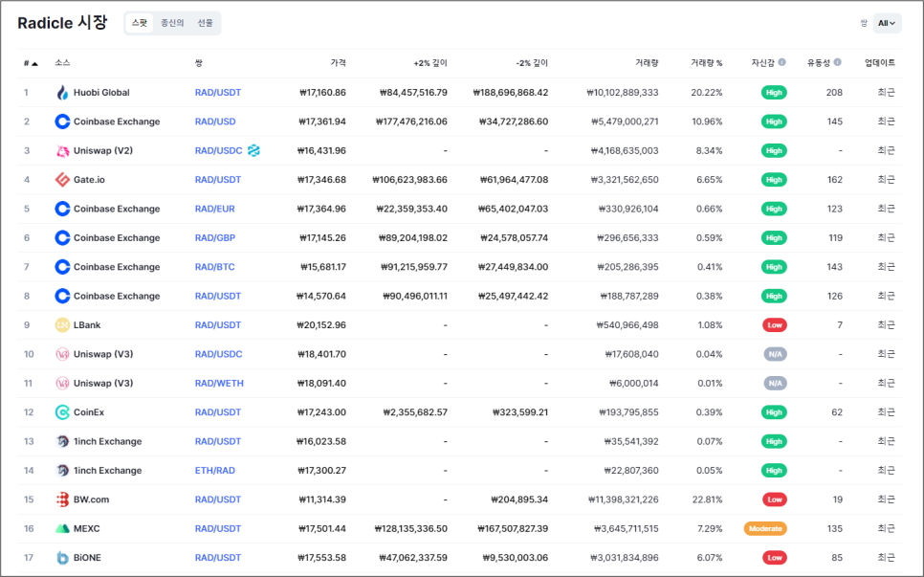The width and height of the screenshot is (924, 577).
Task: Click the Coinbase logo in the RAD/USD row
Action: (62, 122)
